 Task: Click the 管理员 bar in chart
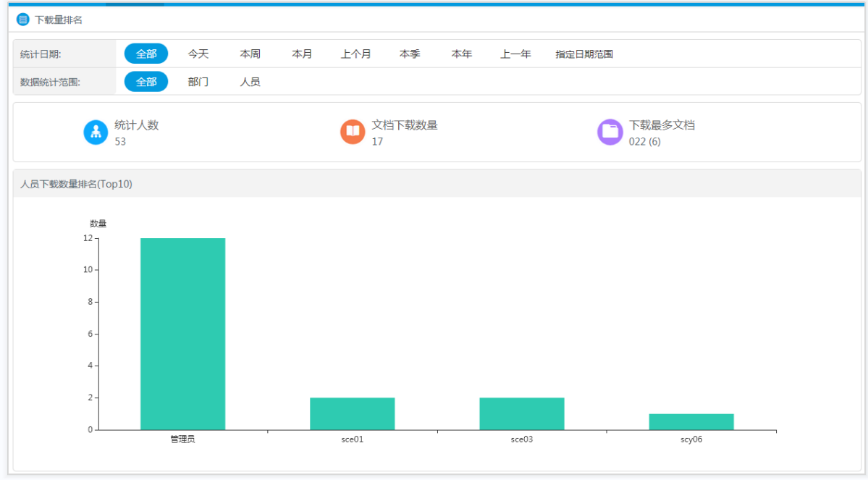coord(182,333)
